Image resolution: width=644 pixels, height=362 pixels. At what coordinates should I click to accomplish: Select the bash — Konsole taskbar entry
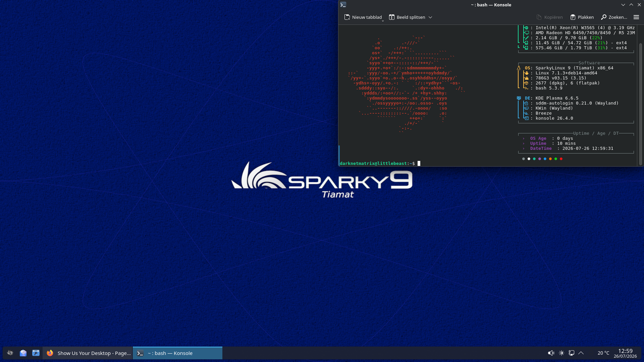tap(178, 353)
